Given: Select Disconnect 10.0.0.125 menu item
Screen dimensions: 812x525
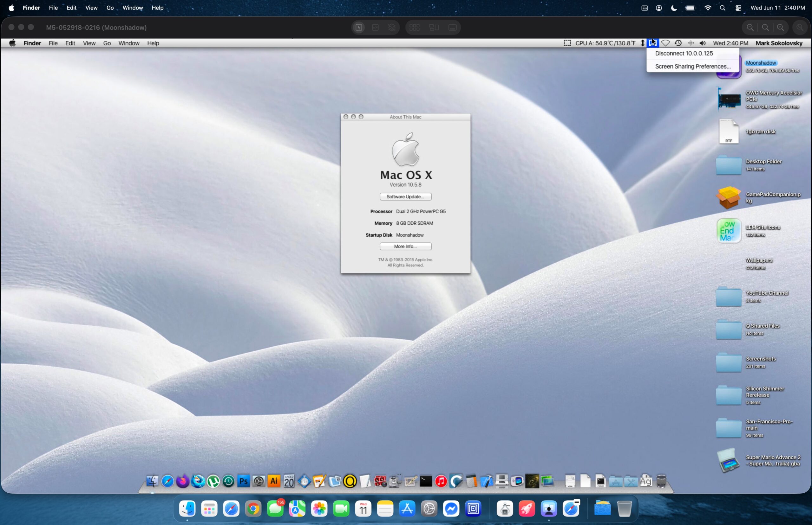Looking at the screenshot, I should [684, 54].
